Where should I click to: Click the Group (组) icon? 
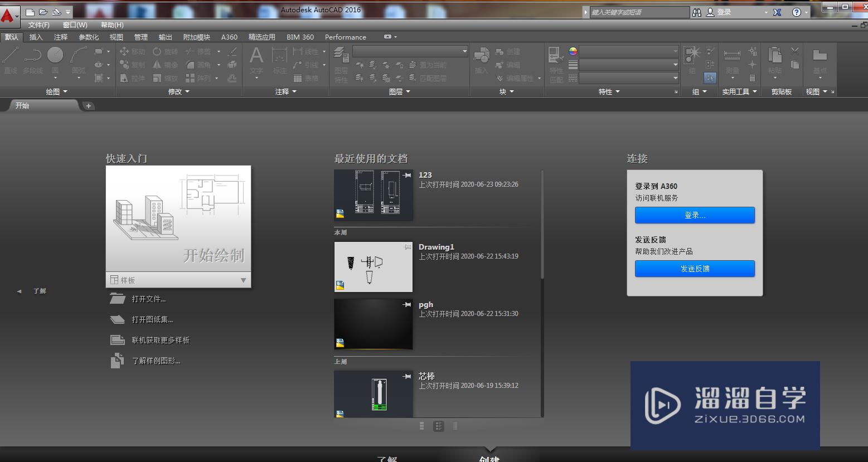click(x=692, y=60)
